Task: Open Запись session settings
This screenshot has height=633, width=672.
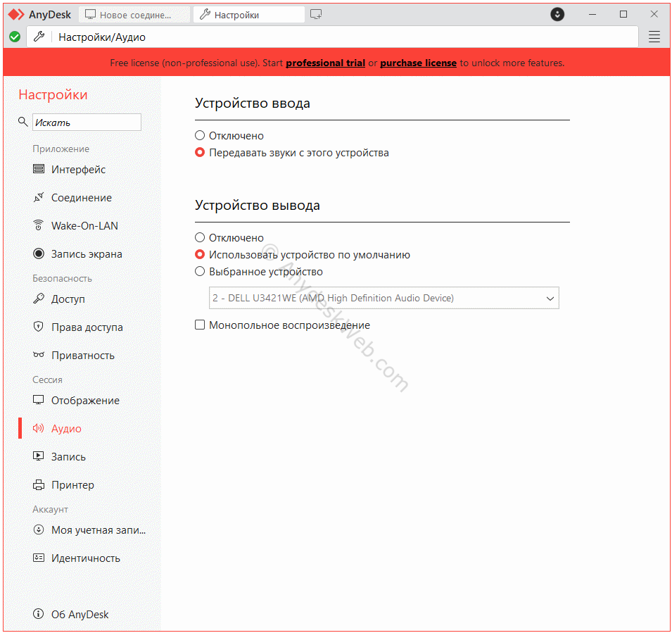Action: [x=68, y=457]
